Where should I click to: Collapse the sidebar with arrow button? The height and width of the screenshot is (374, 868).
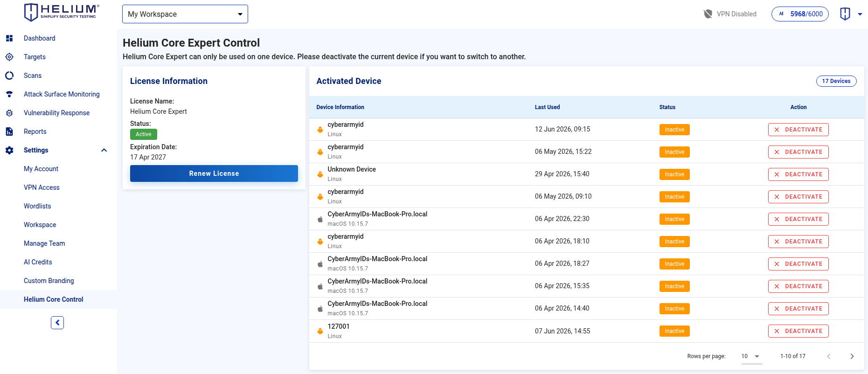57,323
